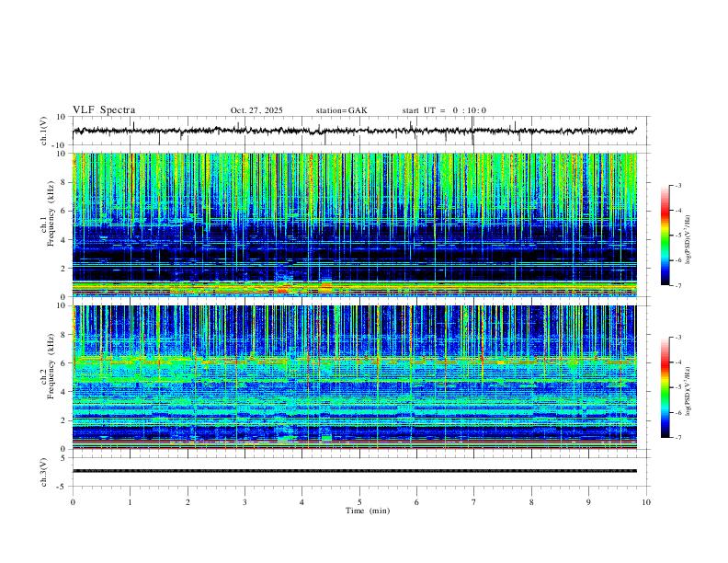Click the upper PSD color scale bar
The height and width of the screenshot is (563, 728).
pos(665,236)
